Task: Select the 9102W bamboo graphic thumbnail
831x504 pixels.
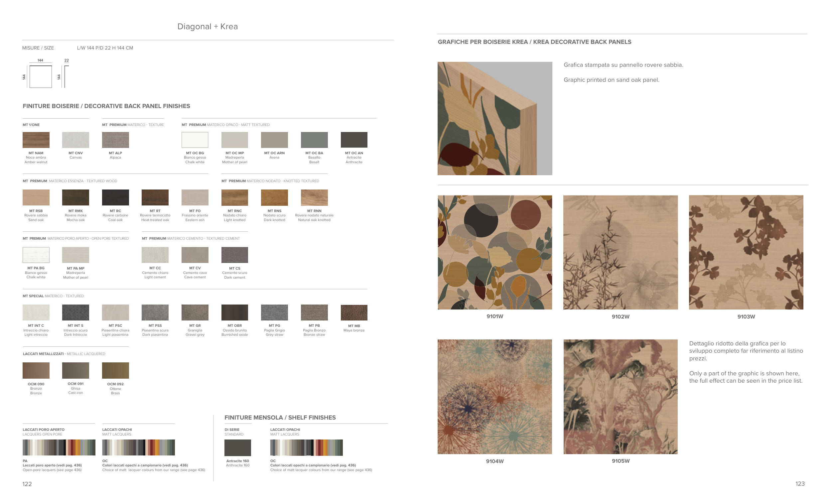Action: 620,252
